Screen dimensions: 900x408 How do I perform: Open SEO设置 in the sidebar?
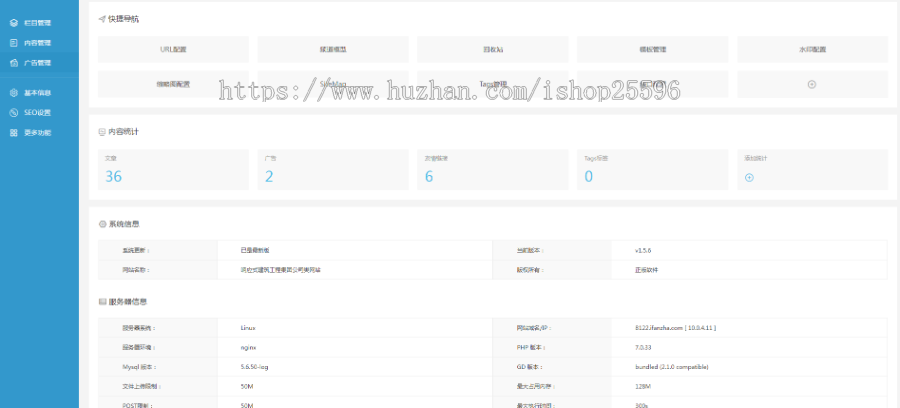(37, 113)
